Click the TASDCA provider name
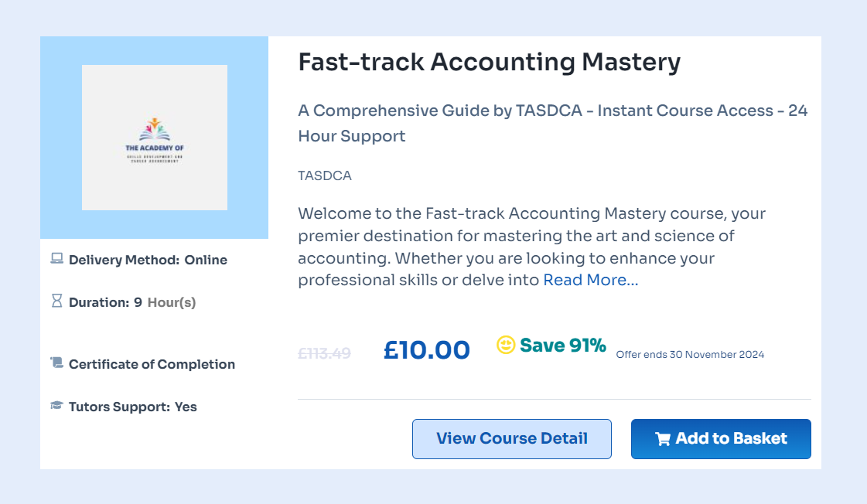 click(325, 175)
